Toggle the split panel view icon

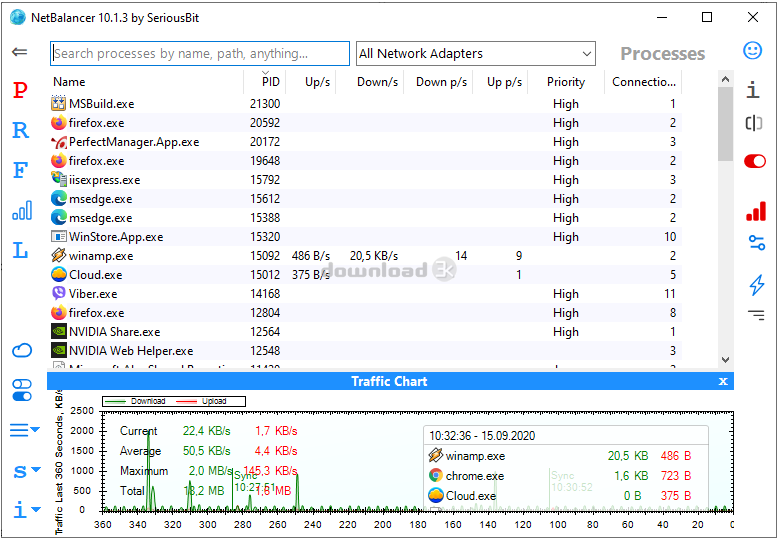tap(754, 123)
